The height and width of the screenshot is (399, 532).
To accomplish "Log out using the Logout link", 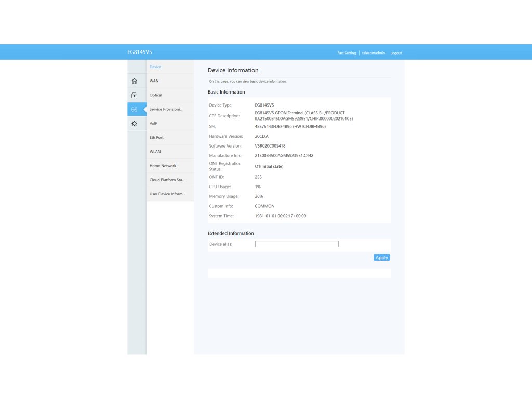I will coord(396,53).
